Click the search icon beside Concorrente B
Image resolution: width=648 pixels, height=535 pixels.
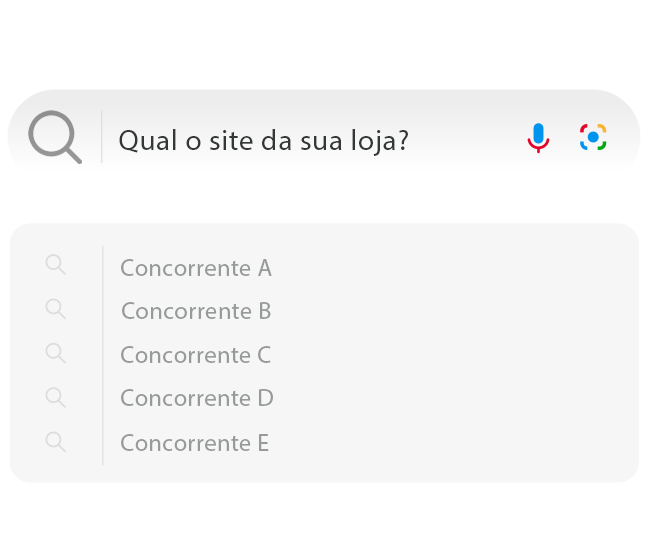point(56,309)
